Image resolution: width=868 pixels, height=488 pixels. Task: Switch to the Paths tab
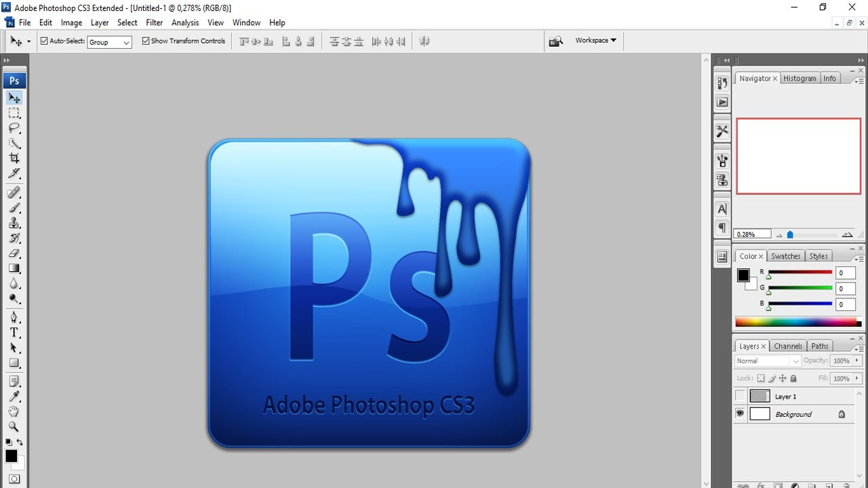pyautogui.click(x=820, y=346)
